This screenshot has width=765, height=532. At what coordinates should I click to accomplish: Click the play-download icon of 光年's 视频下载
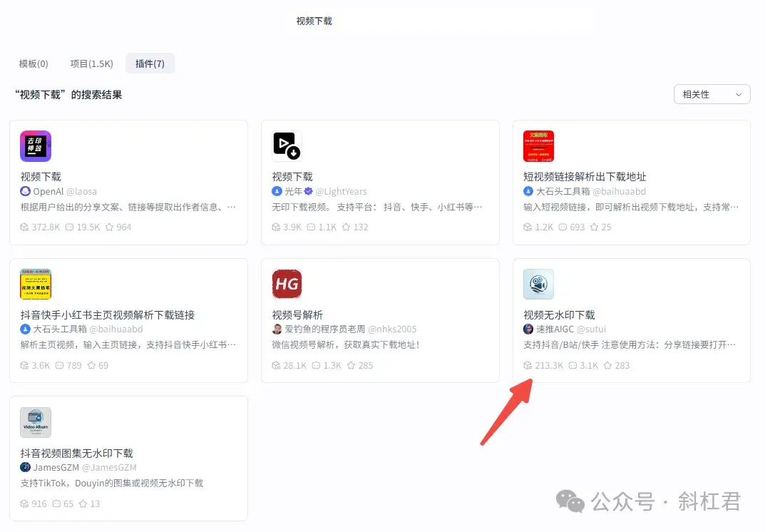pos(287,146)
